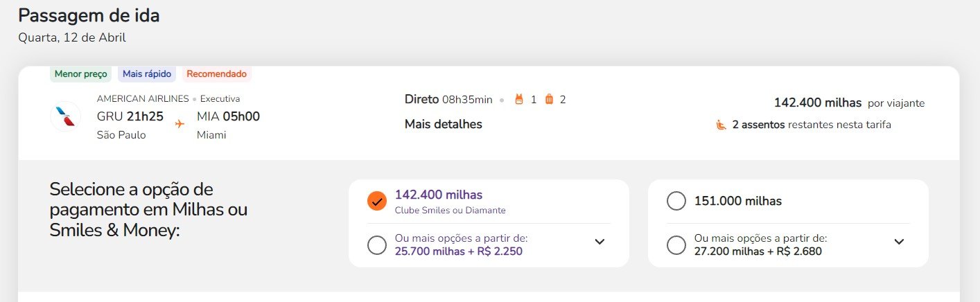Click the Mais rápido tag
Viewport: 980px width, 302px height.
147,73
